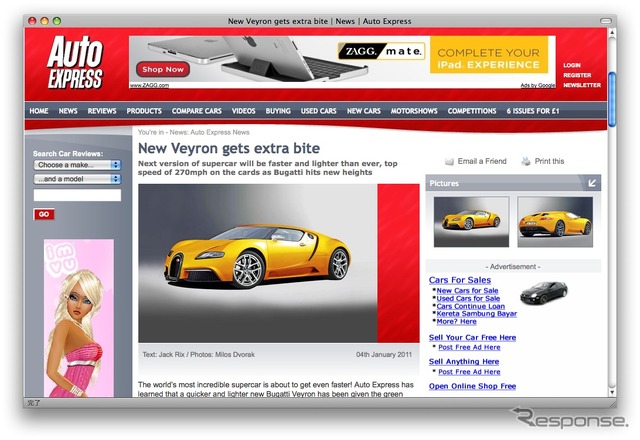Click the Sell Anything Here link
The image size is (640, 440).
point(464,362)
